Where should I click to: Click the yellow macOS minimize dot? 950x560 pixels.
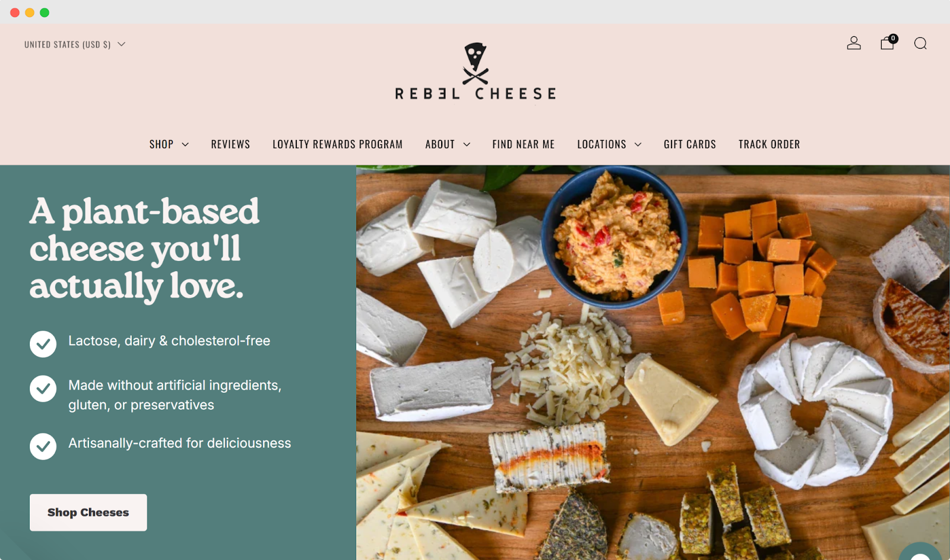tap(30, 12)
